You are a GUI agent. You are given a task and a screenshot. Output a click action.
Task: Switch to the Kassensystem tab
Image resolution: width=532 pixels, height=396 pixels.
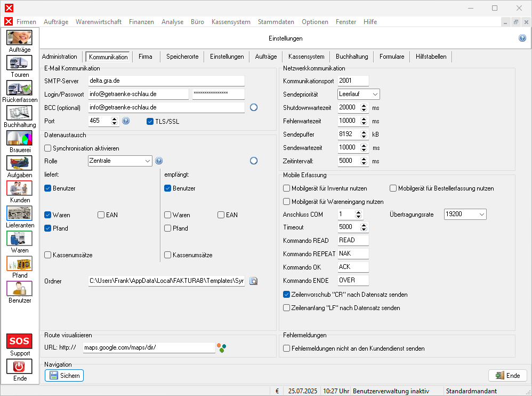click(306, 57)
